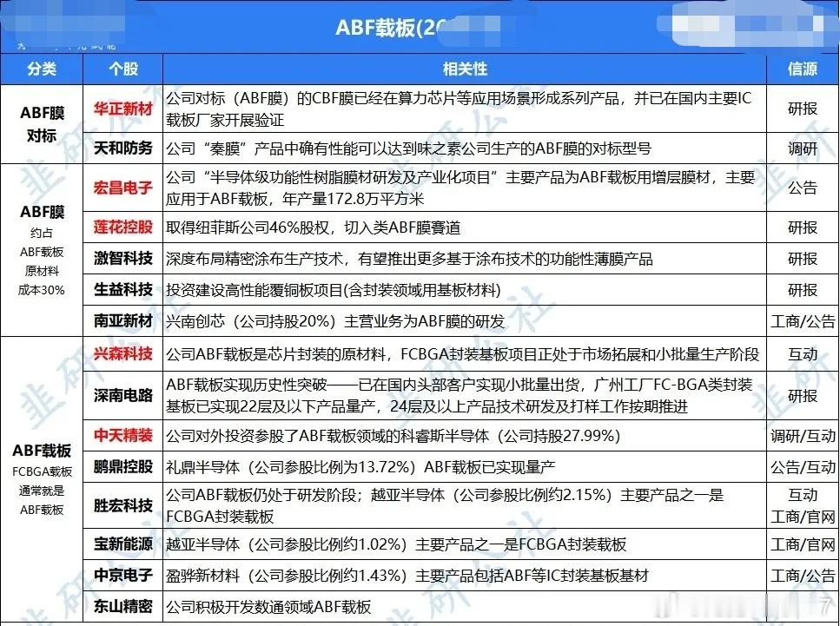Click stock name 中京电子
The height and width of the screenshot is (626, 840).
123,575
